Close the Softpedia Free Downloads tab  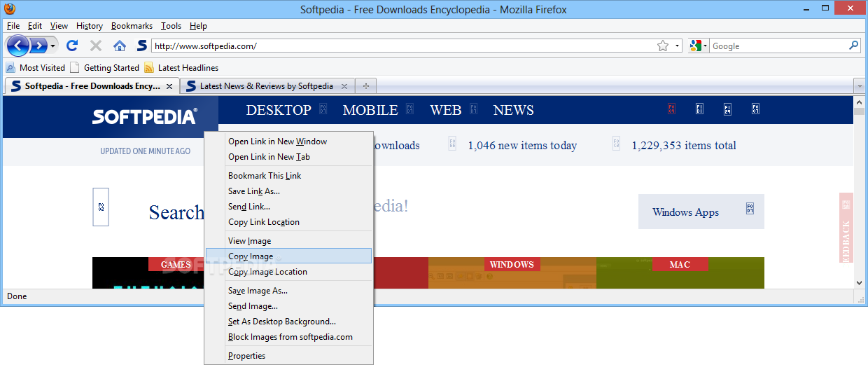tap(169, 86)
